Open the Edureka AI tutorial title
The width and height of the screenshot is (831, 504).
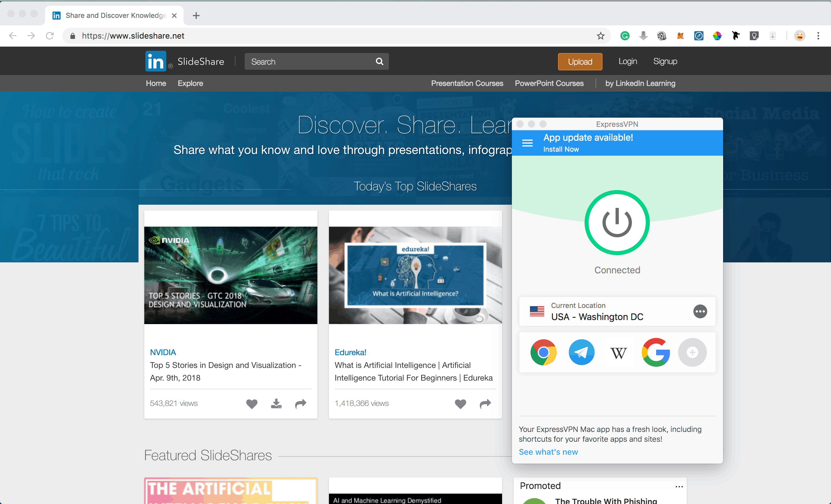pos(413,371)
